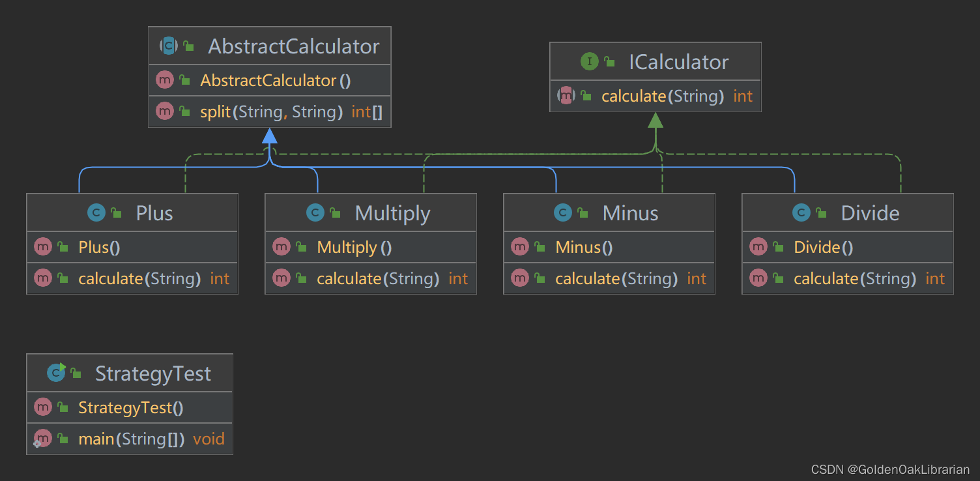
Task: Select calculate(String) in Minus class
Action: tap(609, 278)
